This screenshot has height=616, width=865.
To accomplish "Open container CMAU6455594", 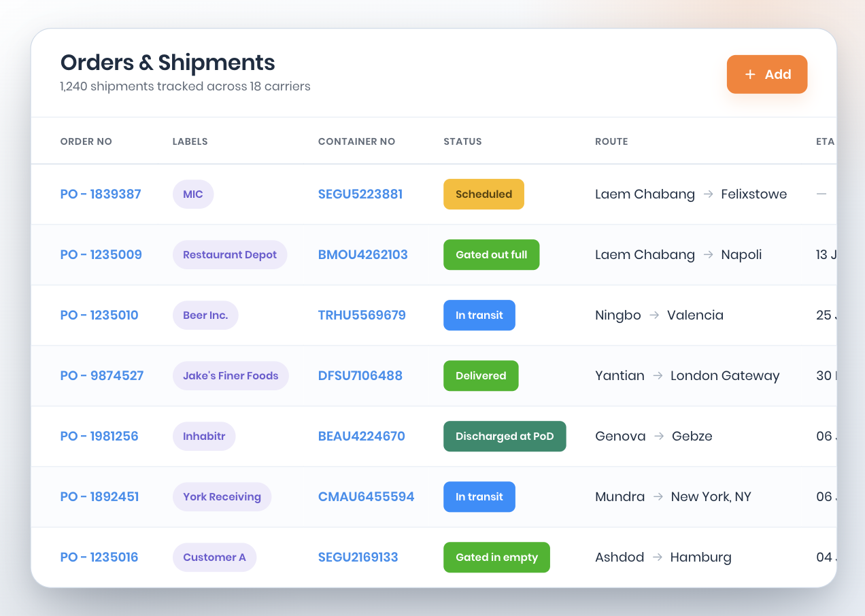I will pyautogui.click(x=367, y=497).
